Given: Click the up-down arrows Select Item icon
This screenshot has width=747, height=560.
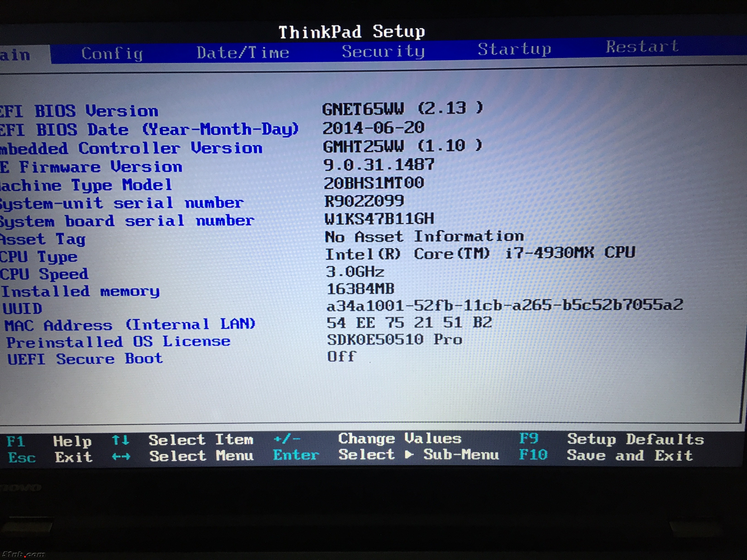Looking at the screenshot, I should (121, 440).
